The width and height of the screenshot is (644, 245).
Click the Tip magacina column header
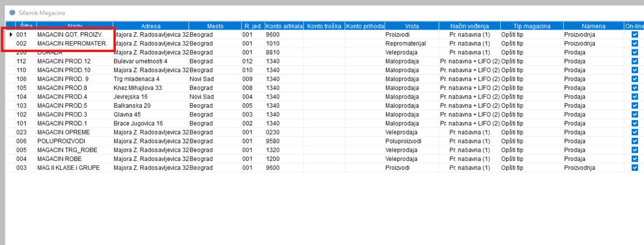tap(532, 26)
